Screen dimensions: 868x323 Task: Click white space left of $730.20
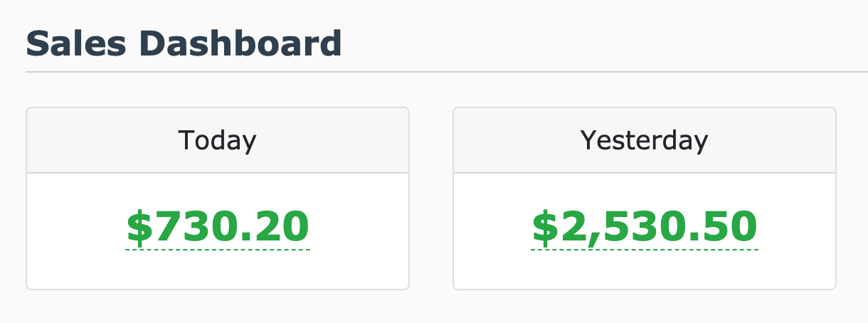click(x=75, y=228)
